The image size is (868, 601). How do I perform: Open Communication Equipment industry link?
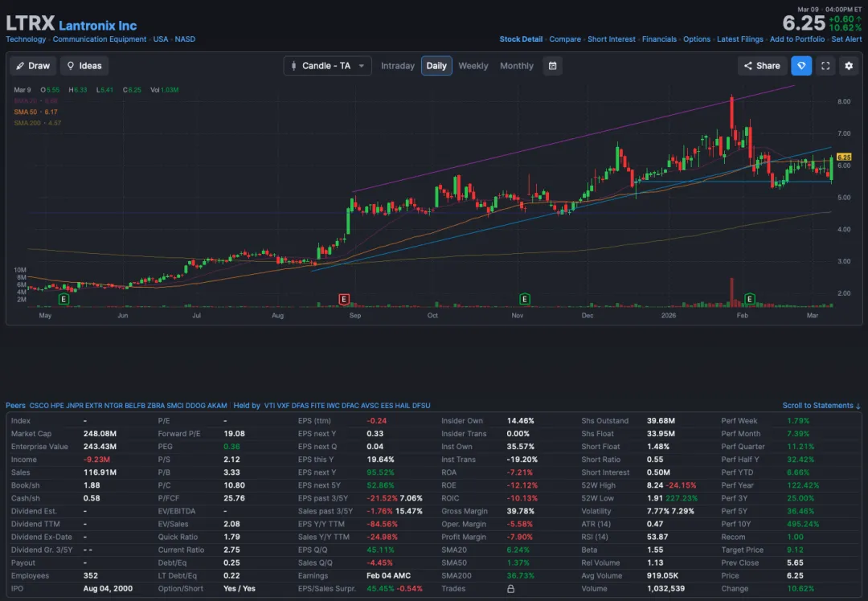pyautogui.click(x=100, y=39)
